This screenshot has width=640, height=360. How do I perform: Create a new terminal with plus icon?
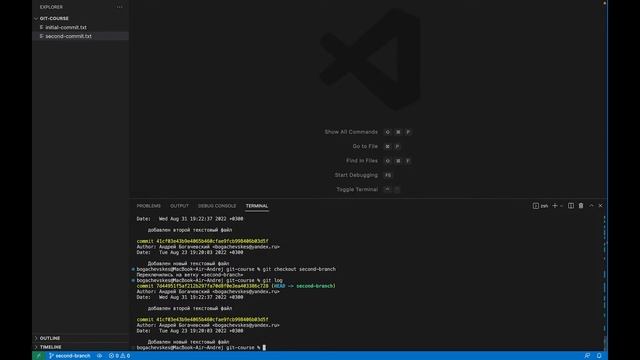coord(554,206)
